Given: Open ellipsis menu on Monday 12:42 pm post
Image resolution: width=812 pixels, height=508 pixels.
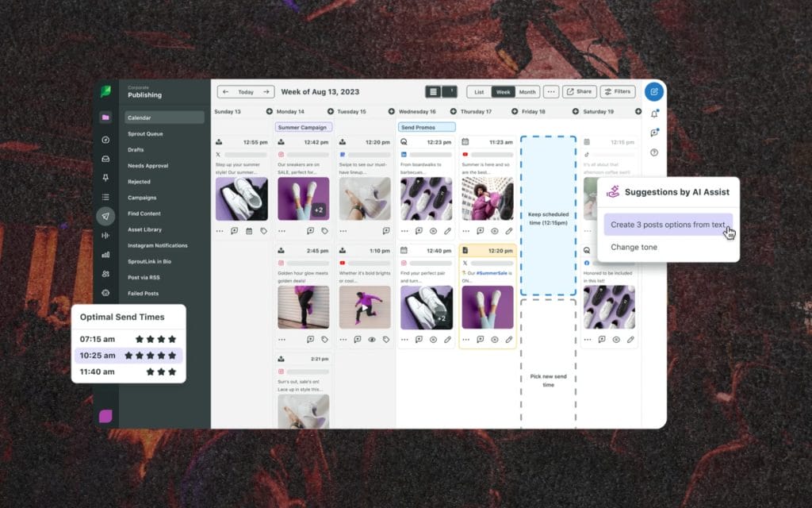Looking at the screenshot, I should (x=282, y=231).
